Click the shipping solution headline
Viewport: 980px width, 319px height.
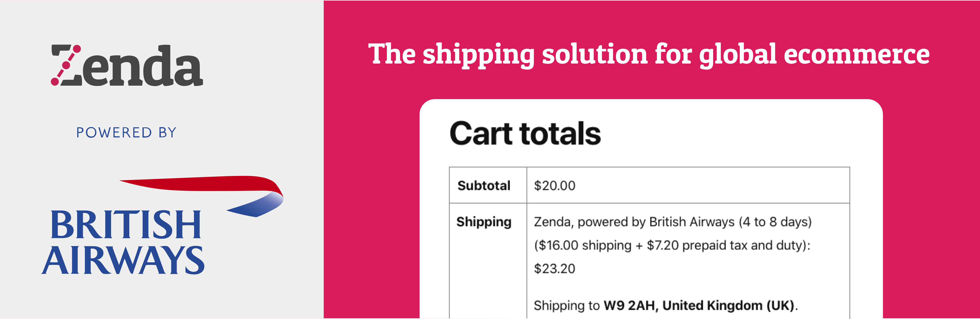click(x=649, y=54)
